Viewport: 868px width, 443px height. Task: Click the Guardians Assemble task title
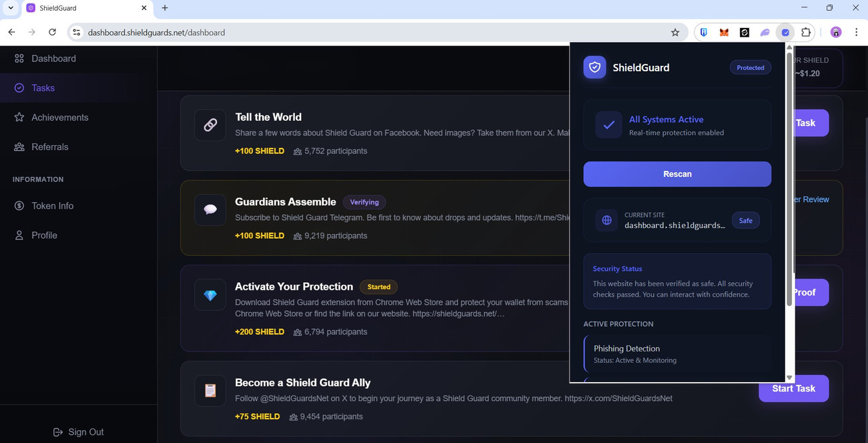[x=285, y=202]
